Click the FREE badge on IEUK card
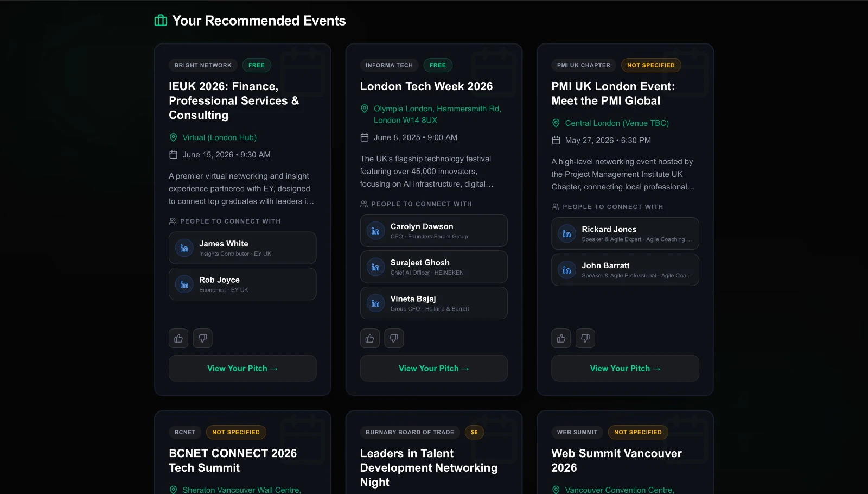The height and width of the screenshot is (494, 868). [257, 65]
